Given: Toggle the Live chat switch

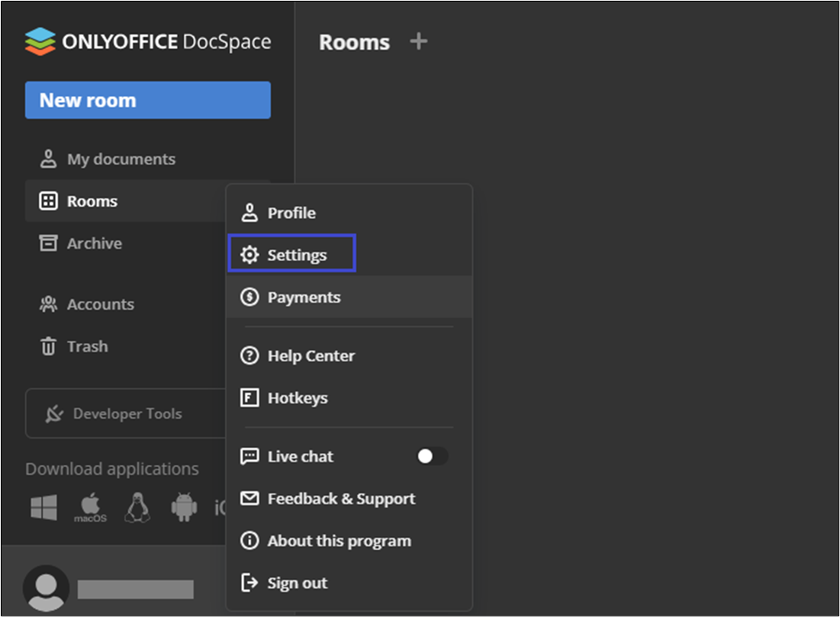Looking at the screenshot, I should point(432,457).
